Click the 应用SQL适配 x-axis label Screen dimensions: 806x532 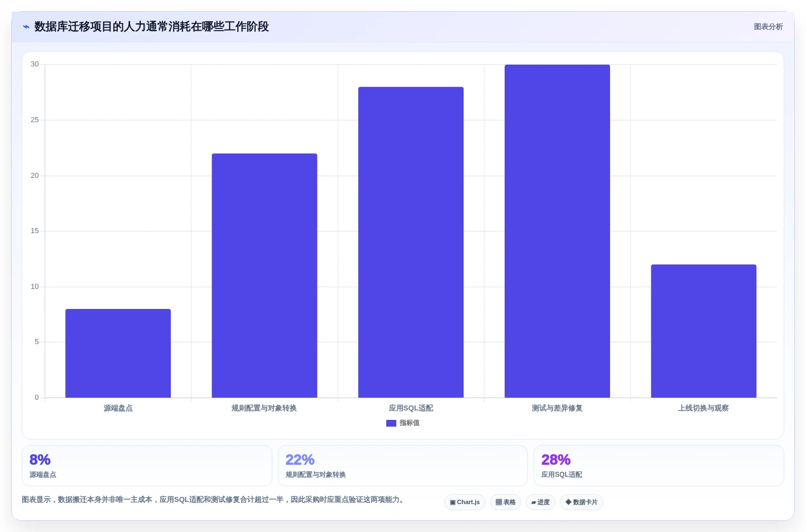(411, 408)
